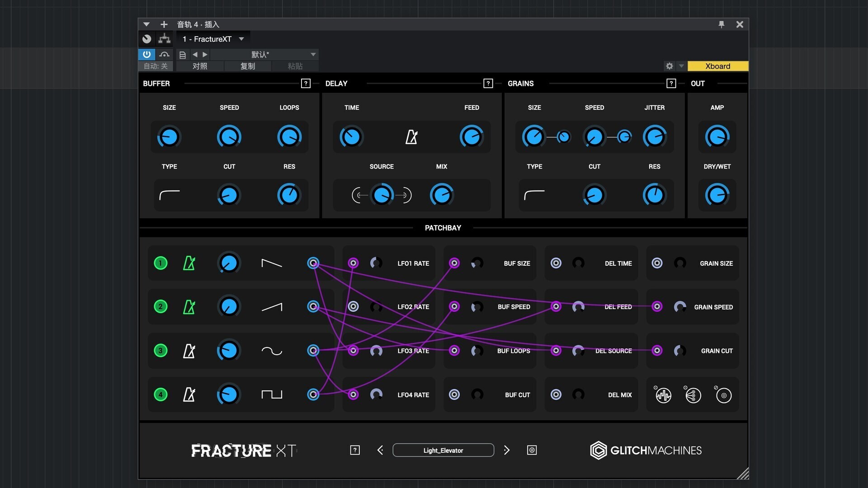
Task: Click LFO 2 output patch jack
Action: tap(313, 306)
